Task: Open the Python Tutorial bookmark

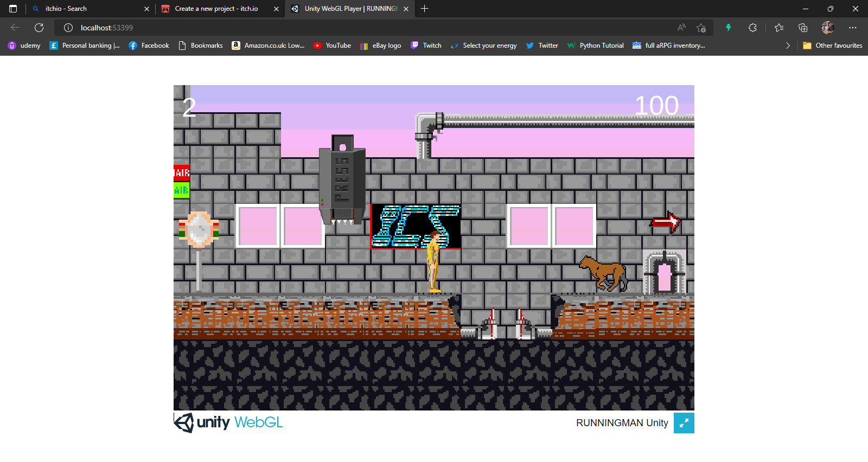Action: (x=596, y=46)
